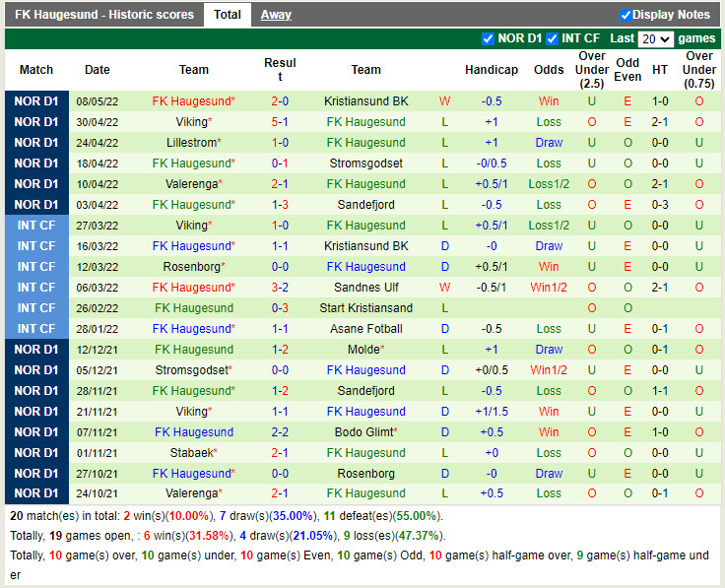The width and height of the screenshot is (725, 588).
Task: Click the Handicap column header
Action: [491, 70]
